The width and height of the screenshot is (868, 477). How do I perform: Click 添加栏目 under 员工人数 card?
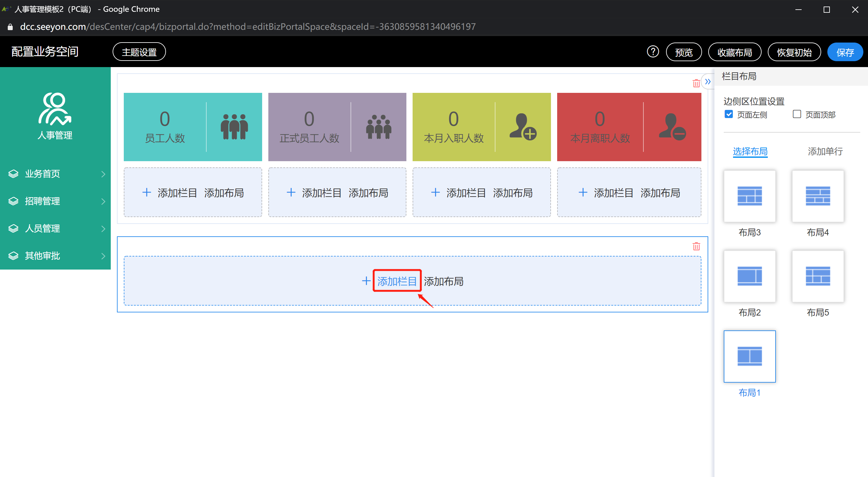(177, 193)
